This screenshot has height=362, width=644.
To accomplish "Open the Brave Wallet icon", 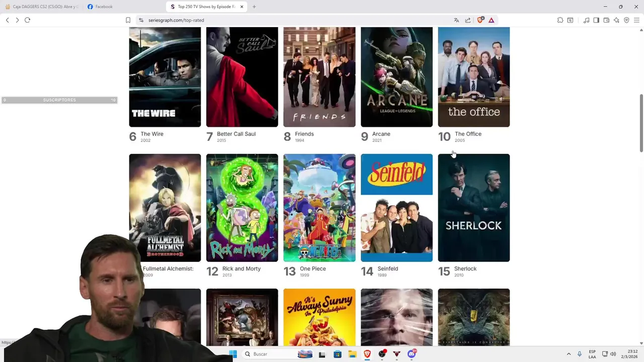I will tap(606, 20).
